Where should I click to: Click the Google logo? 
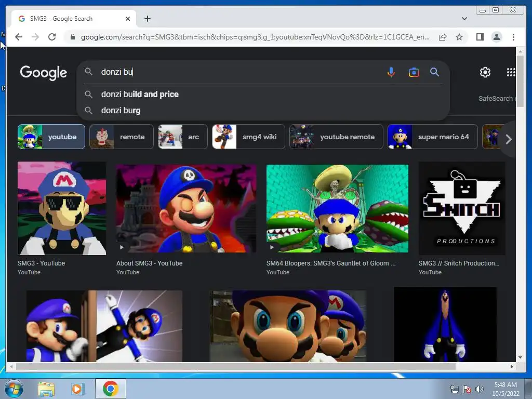pos(44,72)
